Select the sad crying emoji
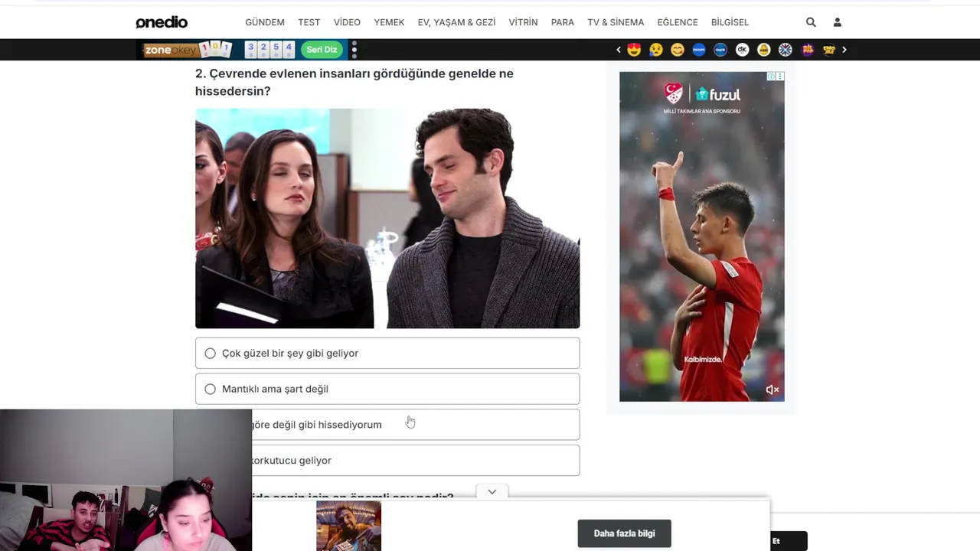Viewport: 980px width, 551px height. coord(655,50)
